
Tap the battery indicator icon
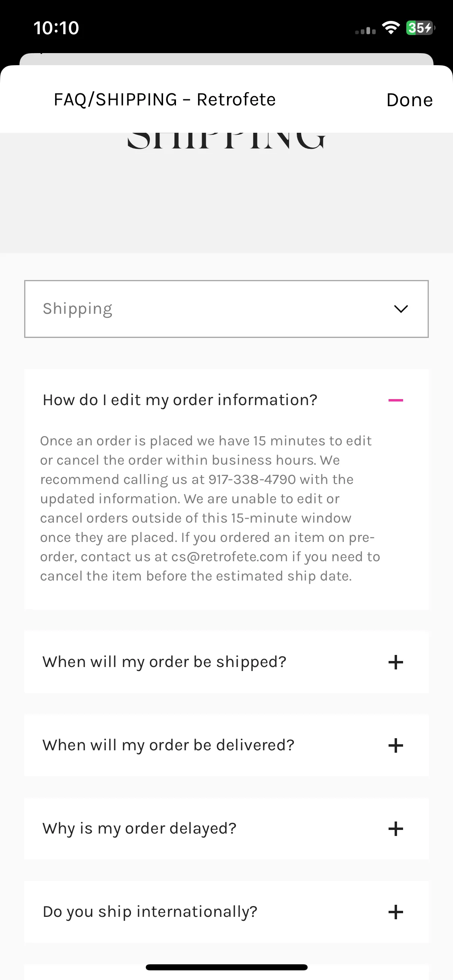coord(420,28)
